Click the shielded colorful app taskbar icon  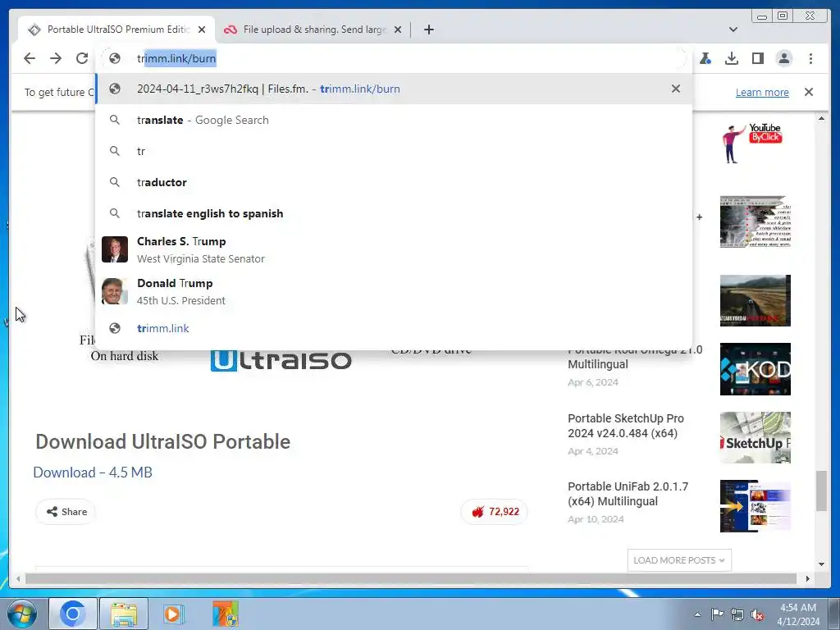(225, 614)
